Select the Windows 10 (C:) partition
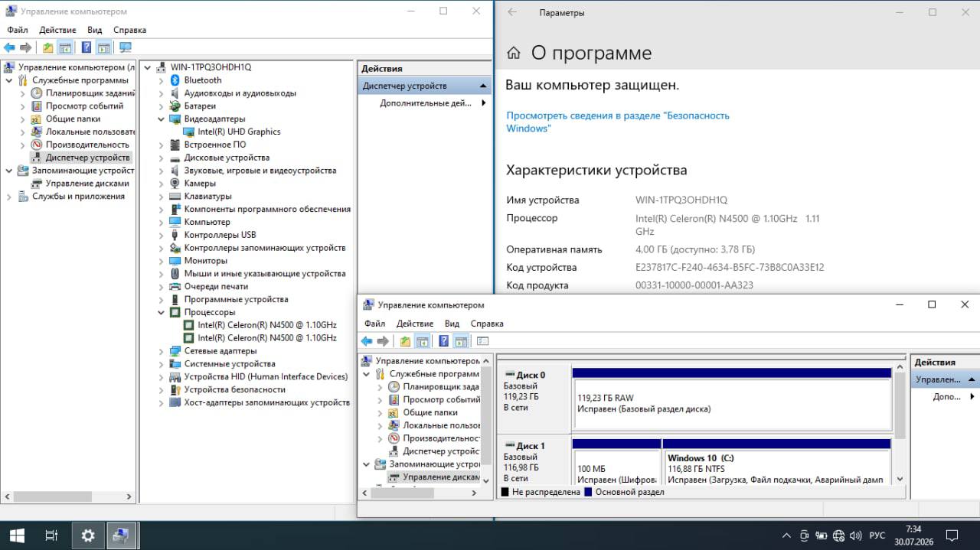Viewport: 980px width, 550px height. 776,467
